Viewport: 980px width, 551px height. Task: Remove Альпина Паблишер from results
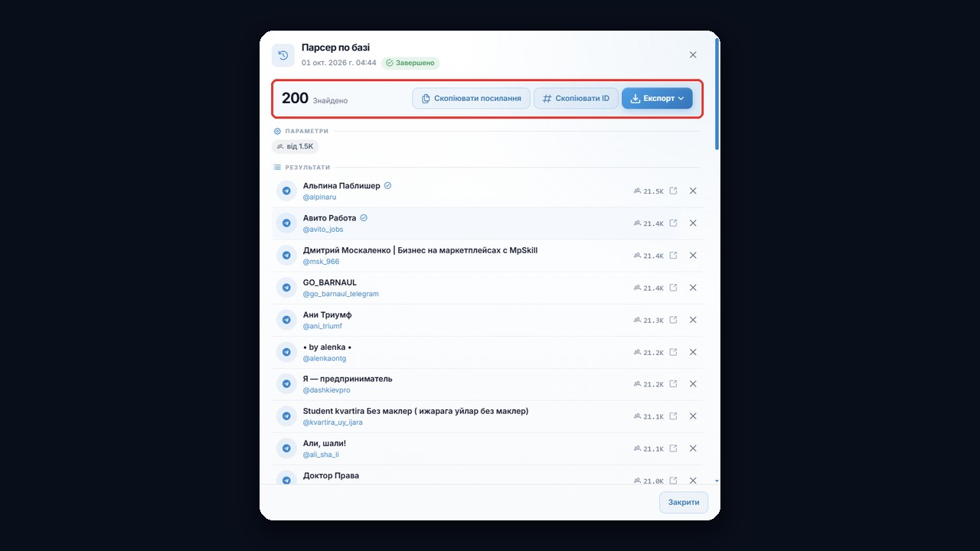tap(693, 191)
